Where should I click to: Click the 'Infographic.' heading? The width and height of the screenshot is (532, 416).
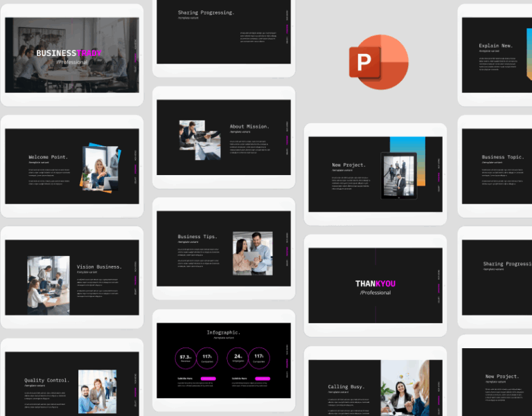click(x=224, y=333)
